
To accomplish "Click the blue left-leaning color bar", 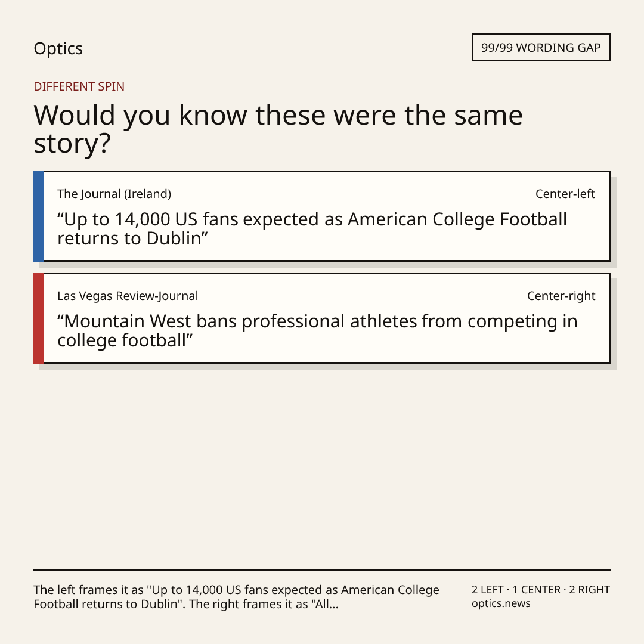I will point(39,216).
